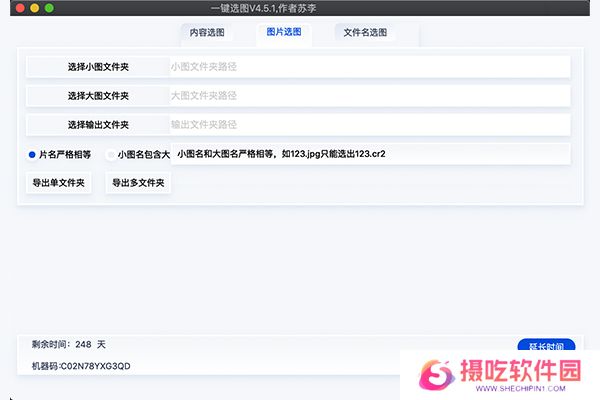The width and height of the screenshot is (600, 400).
Task: Select the 图片选图 tab
Action: (x=284, y=32)
